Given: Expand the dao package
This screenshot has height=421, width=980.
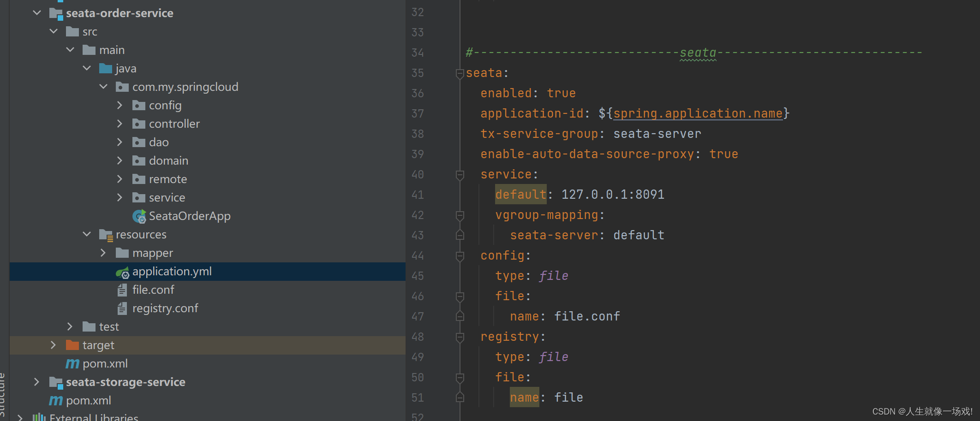Looking at the screenshot, I should (120, 142).
